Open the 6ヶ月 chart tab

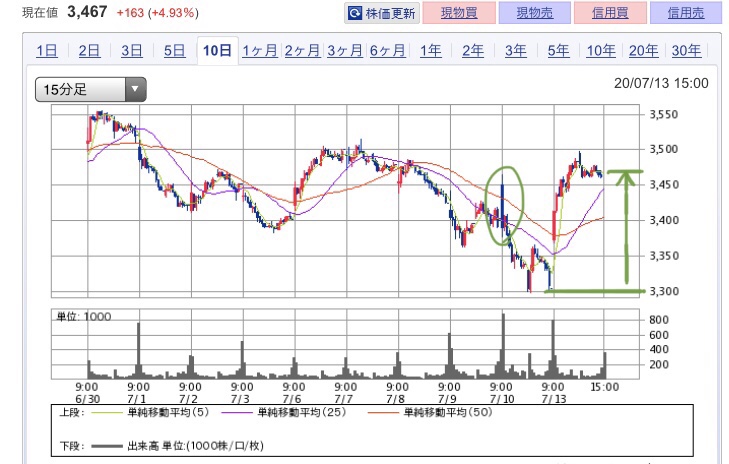point(387,51)
